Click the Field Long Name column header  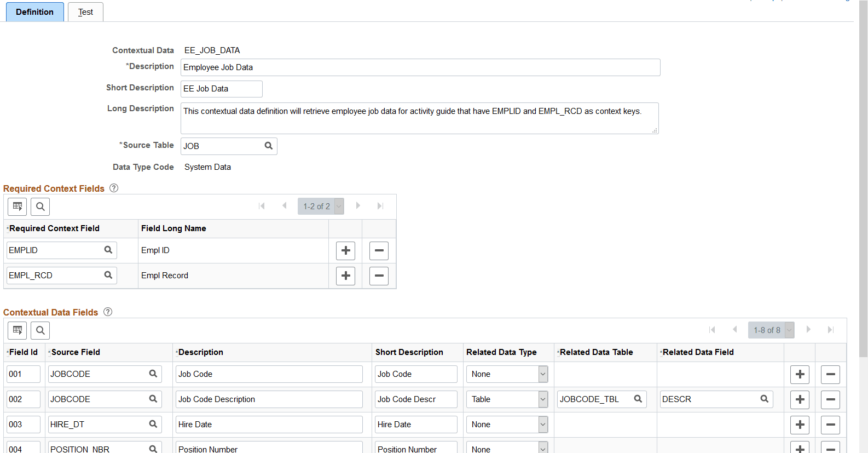coord(173,228)
